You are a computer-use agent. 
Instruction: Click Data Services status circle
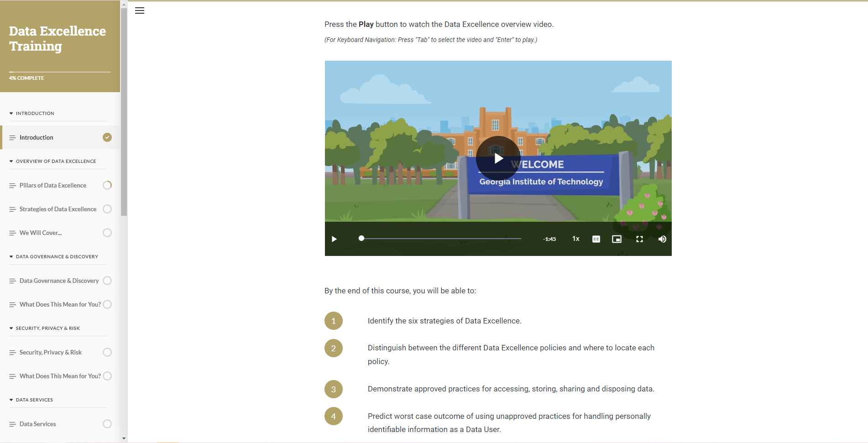point(107,424)
